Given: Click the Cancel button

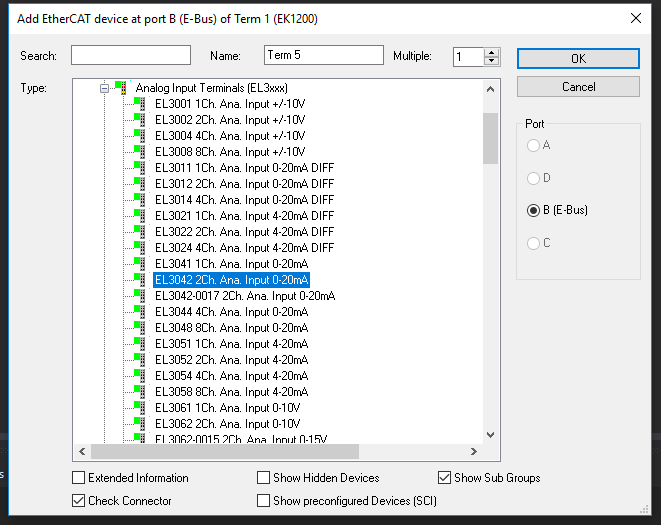Looking at the screenshot, I should [x=578, y=87].
